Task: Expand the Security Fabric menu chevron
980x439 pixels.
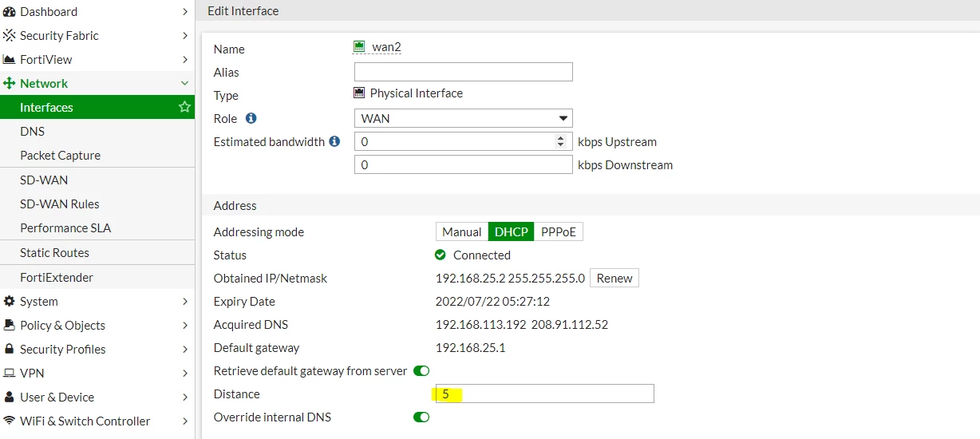Action: click(x=185, y=36)
